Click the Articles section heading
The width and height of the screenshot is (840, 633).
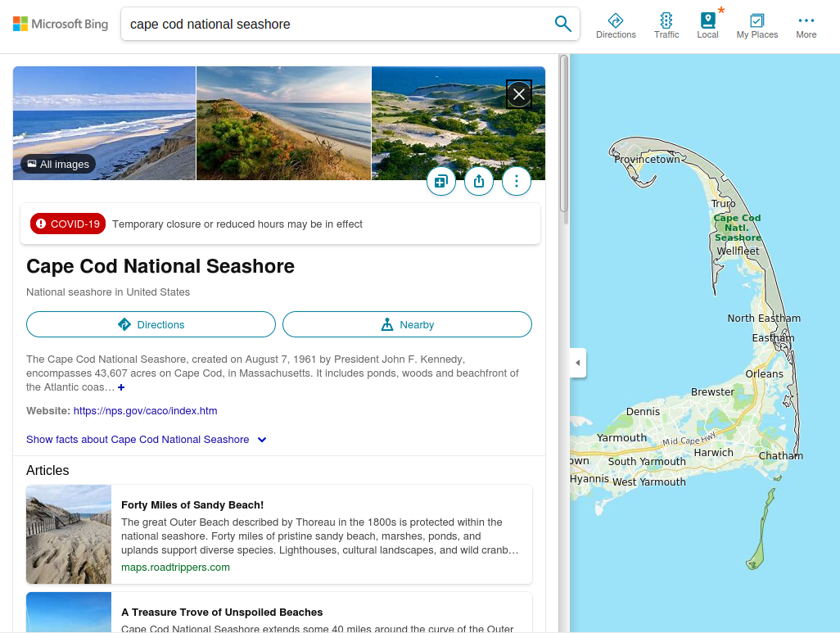(x=47, y=471)
